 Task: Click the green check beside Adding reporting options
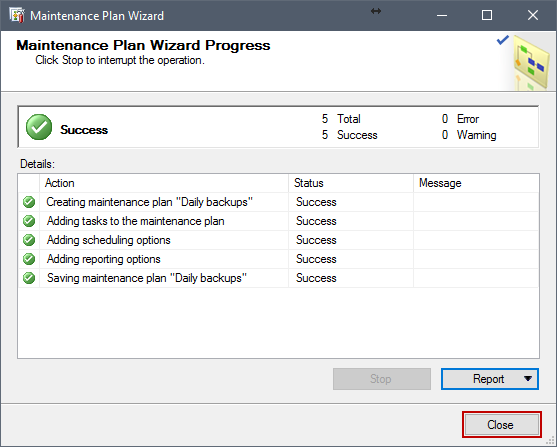click(x=29, y=259)
